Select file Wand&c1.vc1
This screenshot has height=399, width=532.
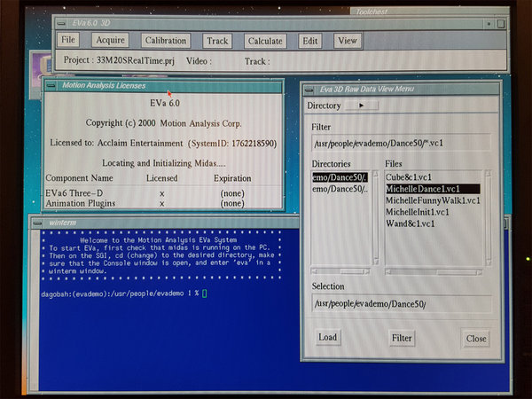(x=411, y=223)
